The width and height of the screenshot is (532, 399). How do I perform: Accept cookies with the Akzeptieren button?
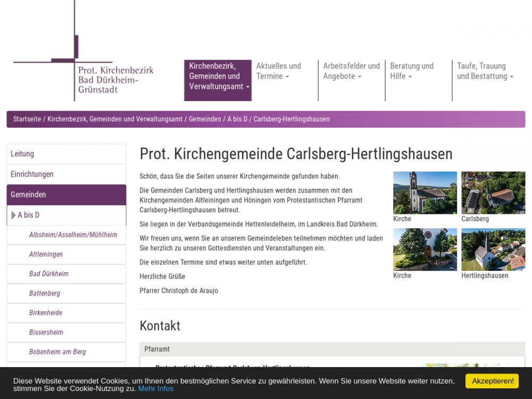[x=492, y=381]
